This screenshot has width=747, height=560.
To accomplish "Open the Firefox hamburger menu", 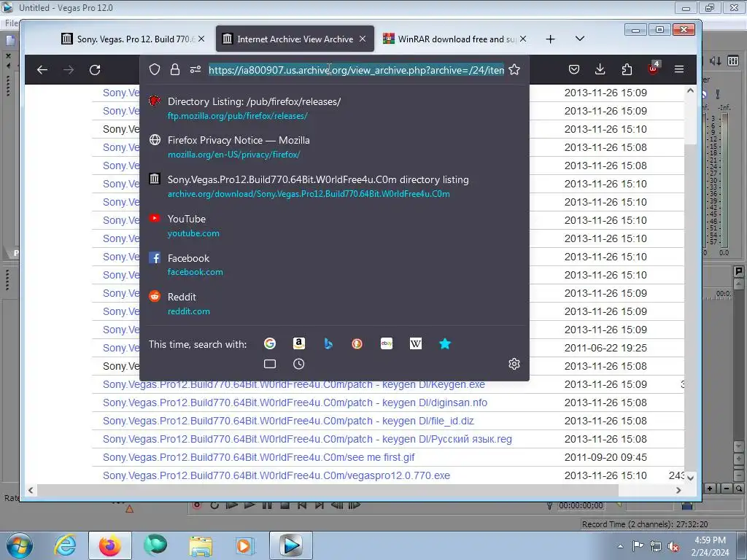I will pyautogui.click(x=679, y=69).
